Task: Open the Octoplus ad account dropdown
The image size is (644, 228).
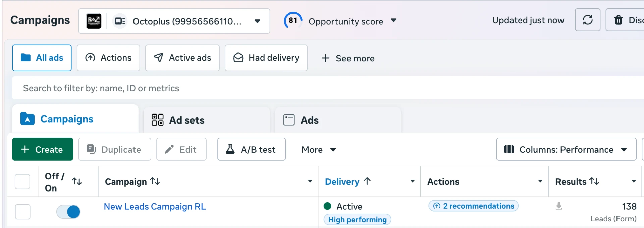Action: point(174,21)
